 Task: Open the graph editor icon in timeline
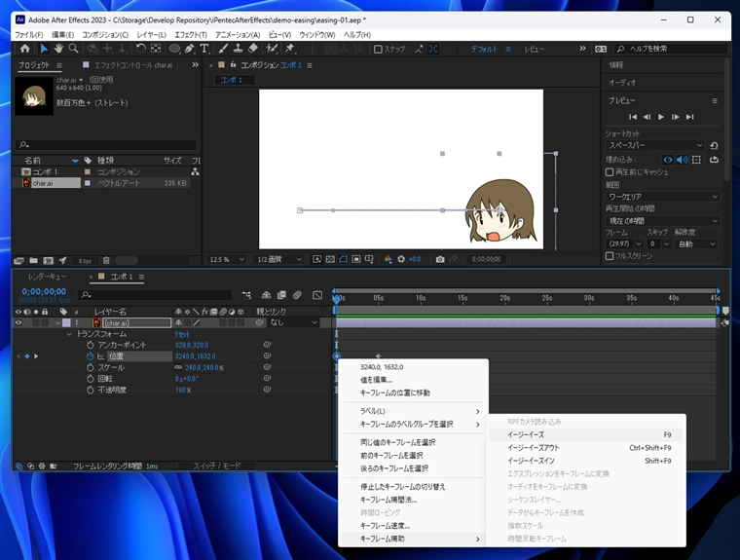tap(317, 295)
